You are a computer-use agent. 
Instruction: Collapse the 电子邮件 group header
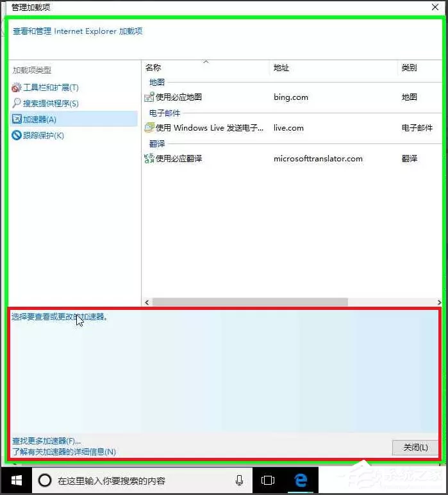[165, 113]
